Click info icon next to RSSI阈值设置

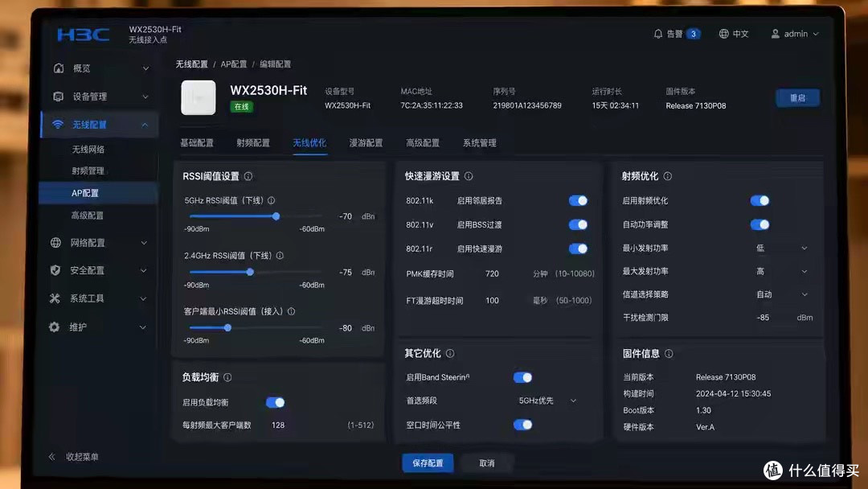coord(248,176)
